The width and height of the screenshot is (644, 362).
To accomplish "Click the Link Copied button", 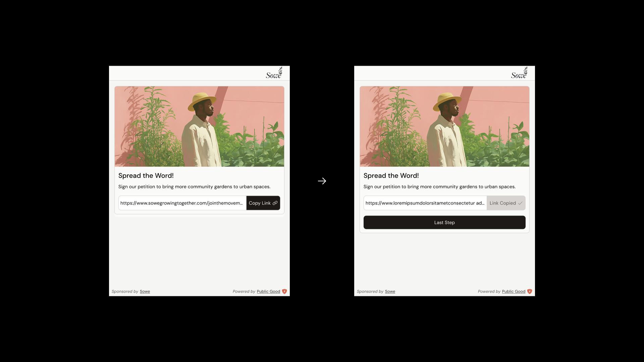I will [x=506, y=203].
